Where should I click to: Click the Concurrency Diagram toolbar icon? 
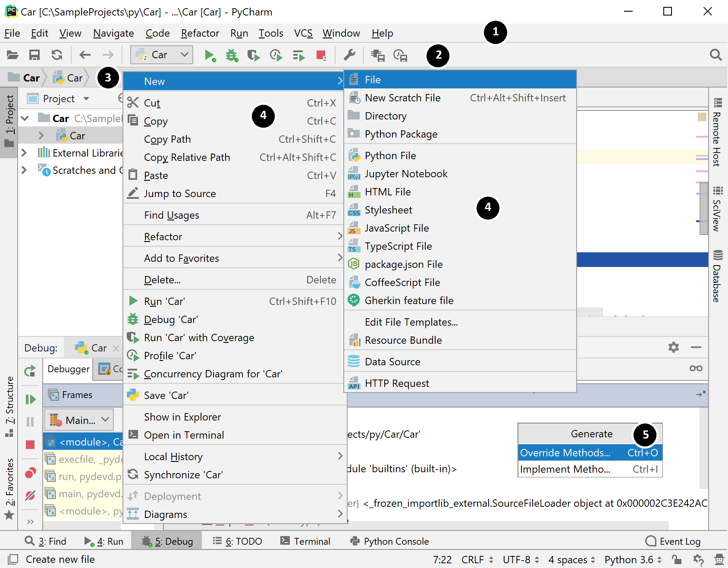(298, 55)
